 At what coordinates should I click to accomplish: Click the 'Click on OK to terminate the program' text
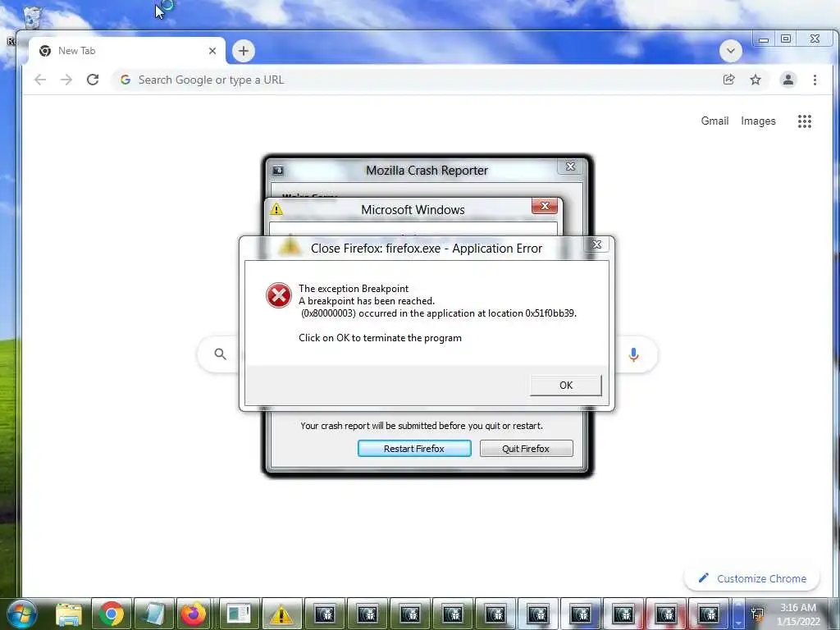380,338
